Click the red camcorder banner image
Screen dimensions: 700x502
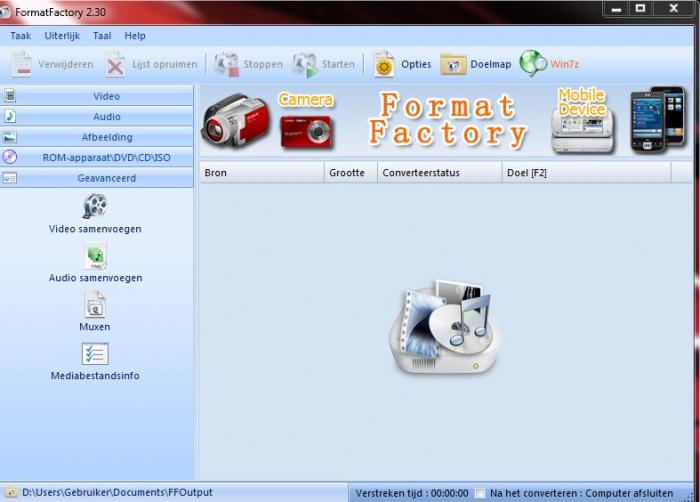(x=236, y=120)
